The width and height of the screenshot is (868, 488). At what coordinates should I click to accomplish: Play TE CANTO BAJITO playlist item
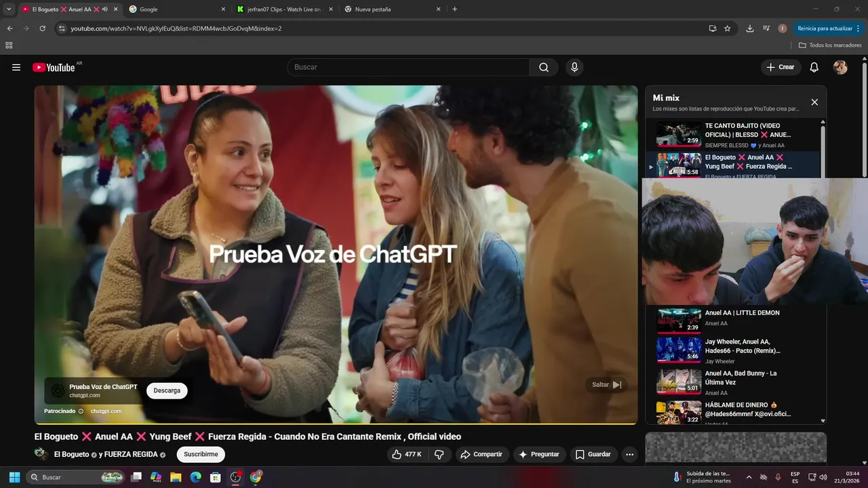(x=733, y=134)
